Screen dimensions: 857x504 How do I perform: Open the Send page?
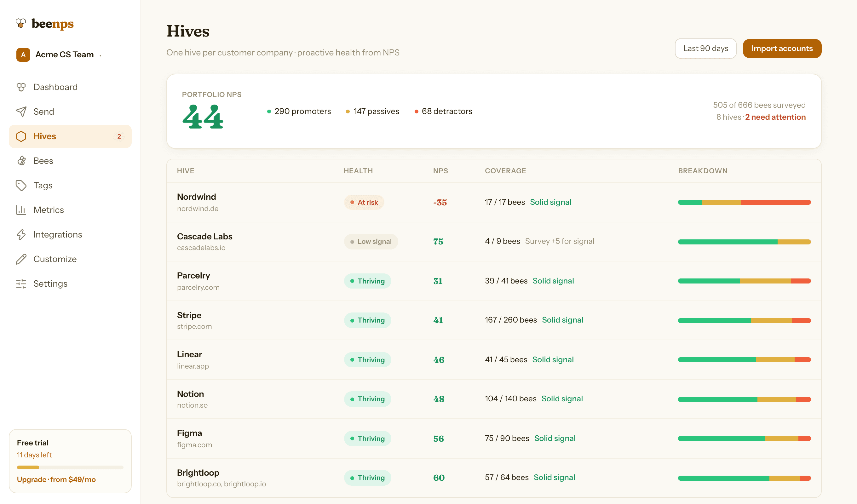70,112
